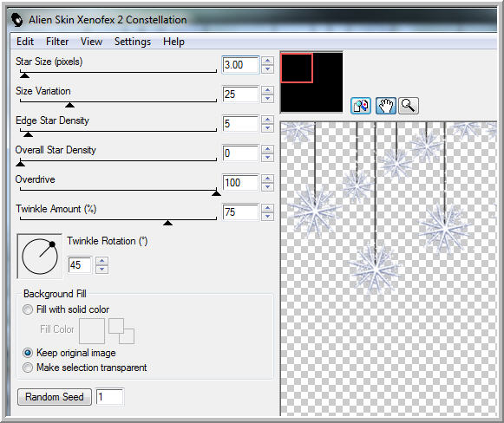This screenshot has height=423, width=504.
Task: Click the Random Seed button
Action: 55,397
